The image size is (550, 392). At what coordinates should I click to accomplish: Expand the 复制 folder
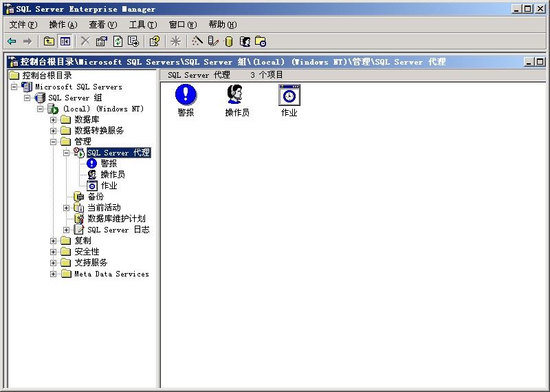click(x=53, y=241)
